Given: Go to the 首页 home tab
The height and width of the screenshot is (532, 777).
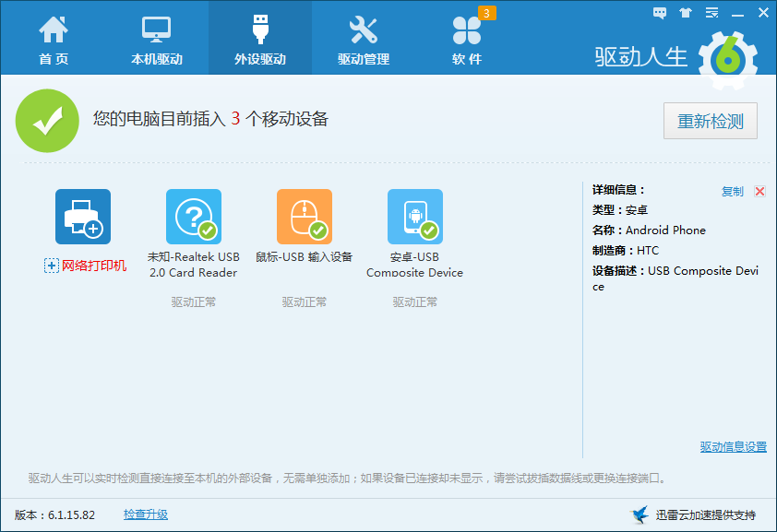Looking at the screenshot, I should tap(53, 39).
